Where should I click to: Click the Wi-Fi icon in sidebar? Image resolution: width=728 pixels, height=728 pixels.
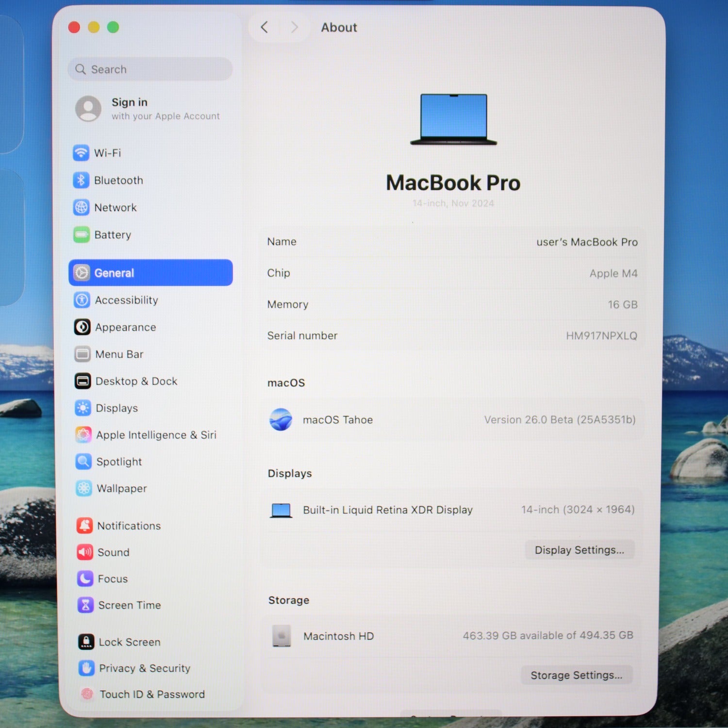pos(81,153)
